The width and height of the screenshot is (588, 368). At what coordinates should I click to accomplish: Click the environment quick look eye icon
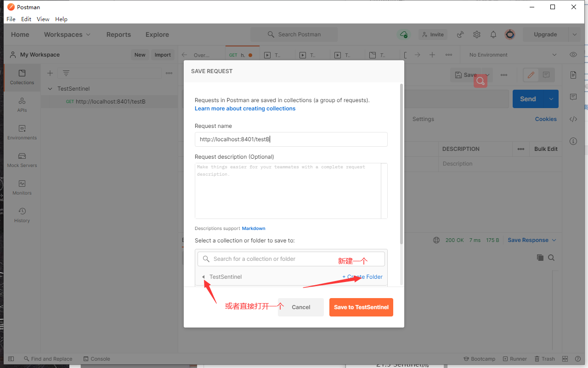(573, 55)
